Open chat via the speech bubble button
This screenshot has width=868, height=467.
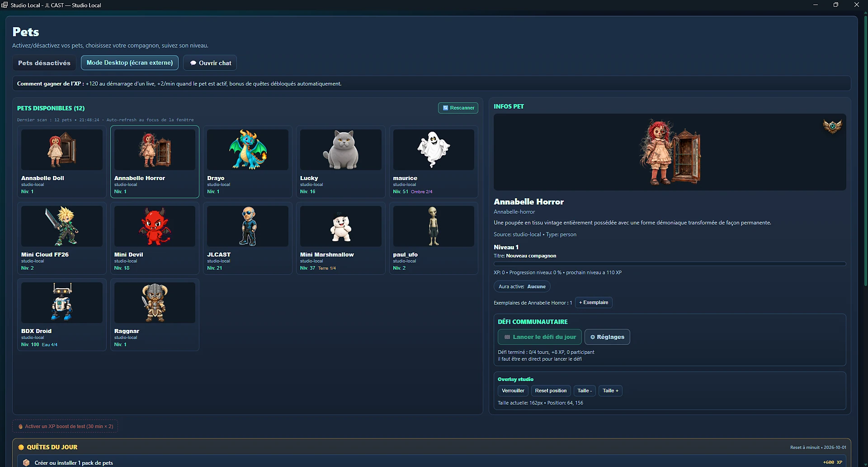pos(210,63)
